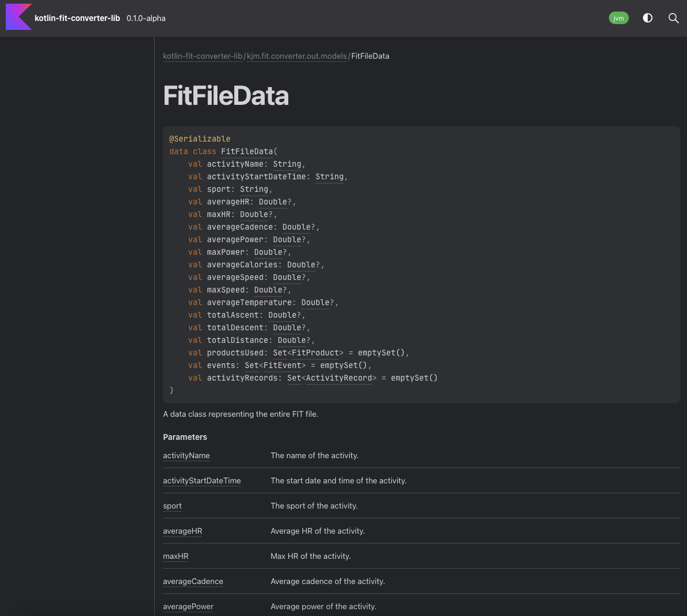Click 'The start date and time of the activity.'
Viewport: 687px width, 616px height.
pos(339,481)
